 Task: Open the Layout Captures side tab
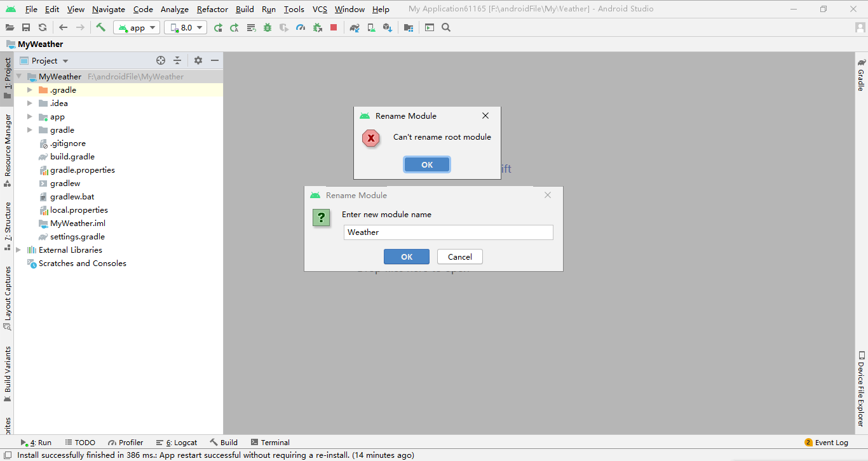[8, 298]
